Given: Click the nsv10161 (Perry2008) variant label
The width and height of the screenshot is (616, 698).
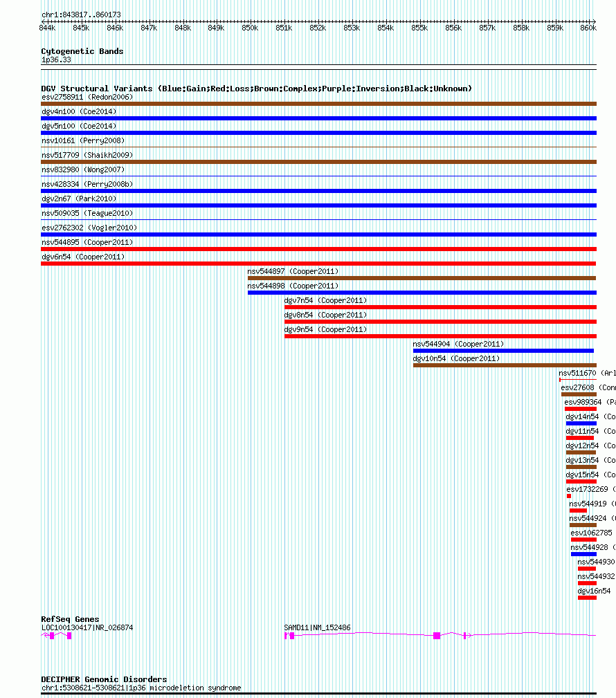Looking at the screenshot, I should 83,140.
